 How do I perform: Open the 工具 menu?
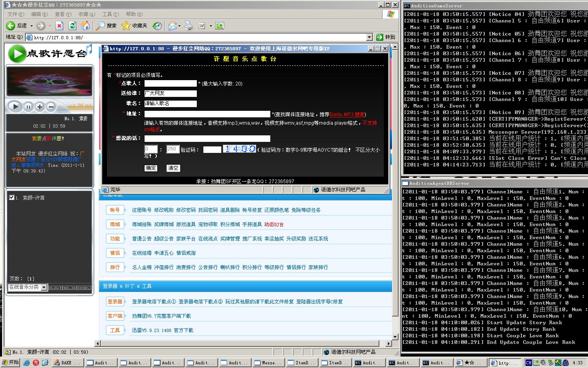click(x=110, y=14)
